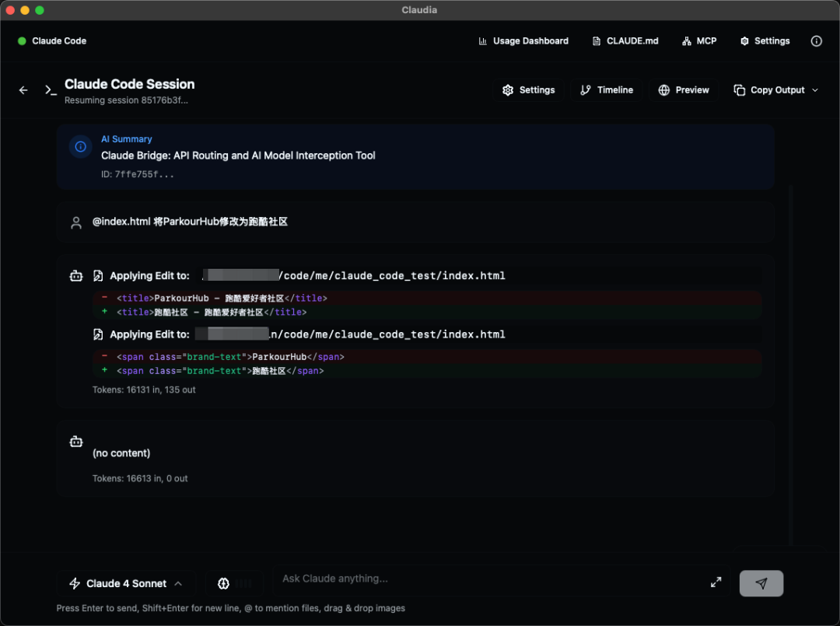The width and height of the screenshot is (840, 626).
Task: Open session Settings button
Action: (528, 90)
